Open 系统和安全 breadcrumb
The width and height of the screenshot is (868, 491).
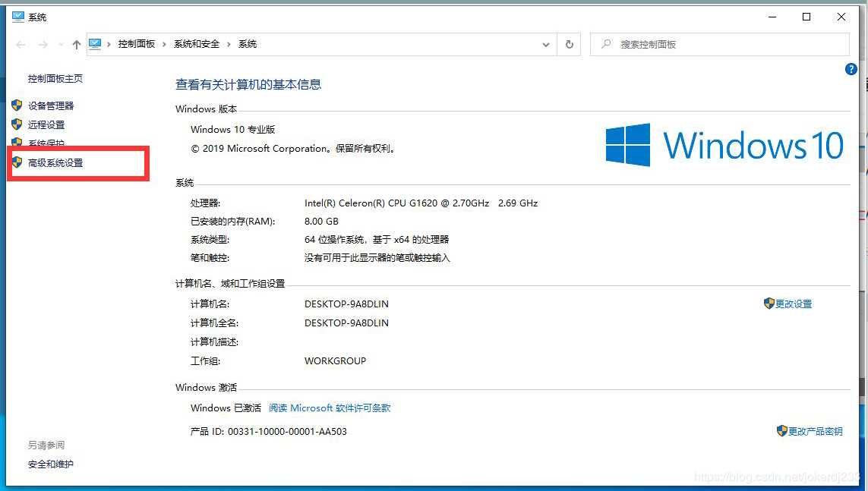(197, 44)
